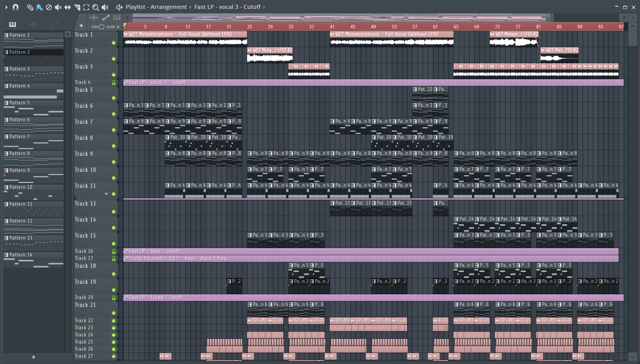640x364 pixels.
Task: Enable the STEP mode checkbox
Action: pos(102,27)
